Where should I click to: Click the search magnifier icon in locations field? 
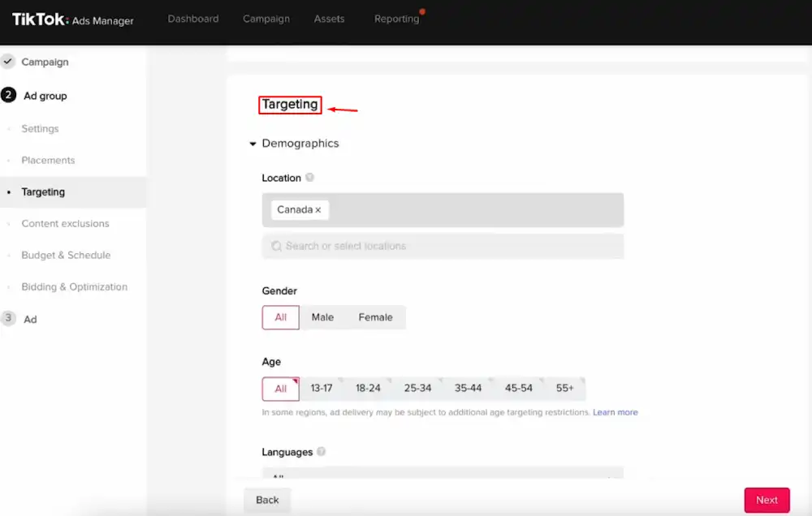coord(277,246)
